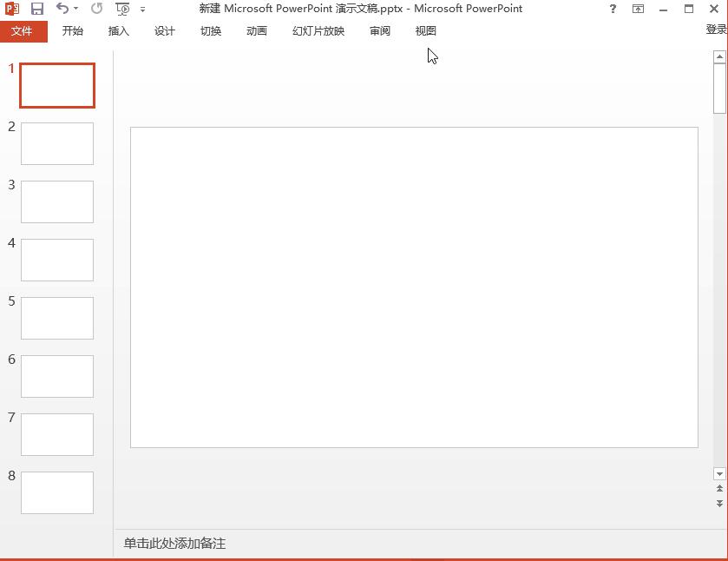
Task: Click the Redo icon
Action: coord(95,9)
